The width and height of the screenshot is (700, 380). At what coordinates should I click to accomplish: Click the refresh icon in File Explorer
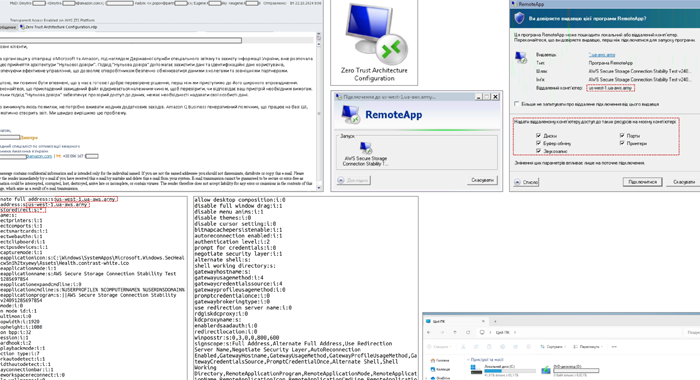468,332
